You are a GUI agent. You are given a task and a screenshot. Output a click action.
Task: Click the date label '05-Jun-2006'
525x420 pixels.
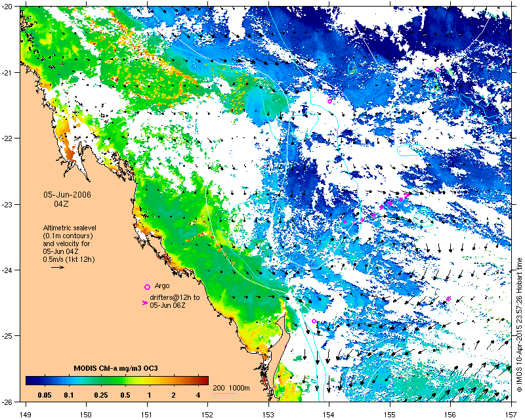pyautogui.click(x=67, y=195)
